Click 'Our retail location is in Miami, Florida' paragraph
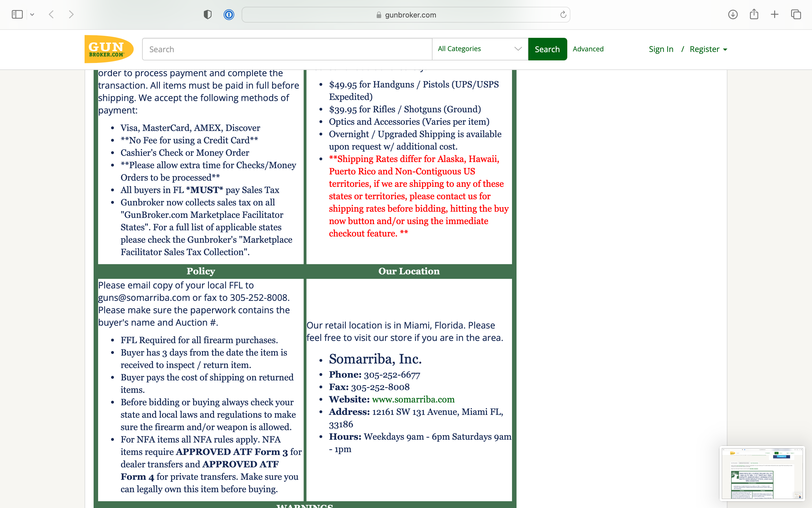The image size is (812, 508). pyautogui.click(x=405, y=332)
